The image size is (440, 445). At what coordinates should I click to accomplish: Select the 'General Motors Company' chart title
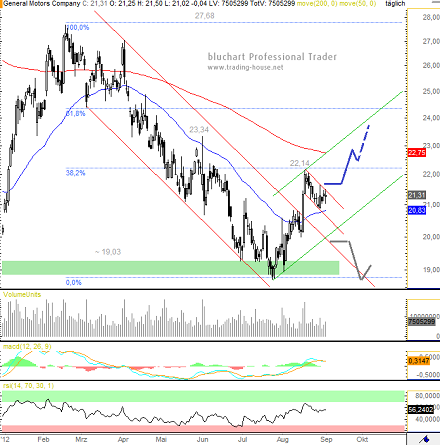[x=42, y=4]
